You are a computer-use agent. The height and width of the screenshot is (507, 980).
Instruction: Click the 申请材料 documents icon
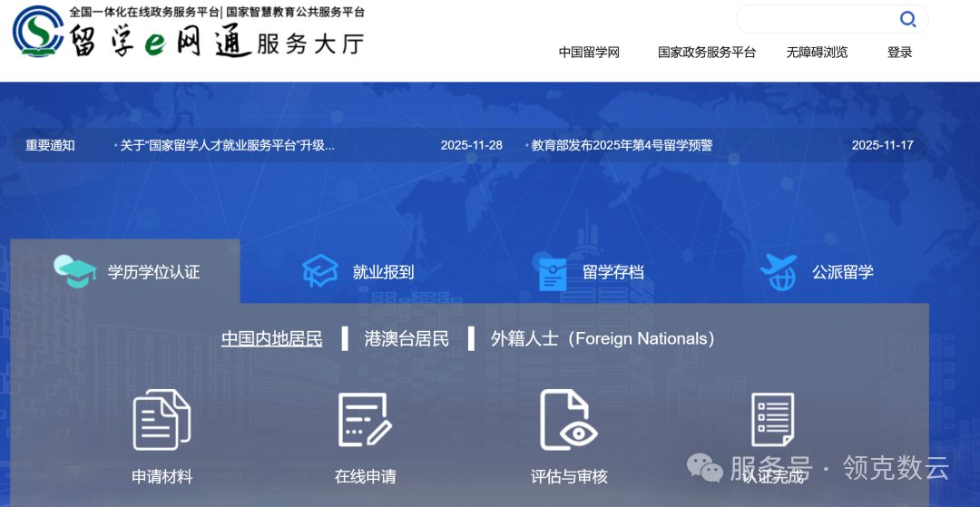pyautogui.click(x=162, y=420)
